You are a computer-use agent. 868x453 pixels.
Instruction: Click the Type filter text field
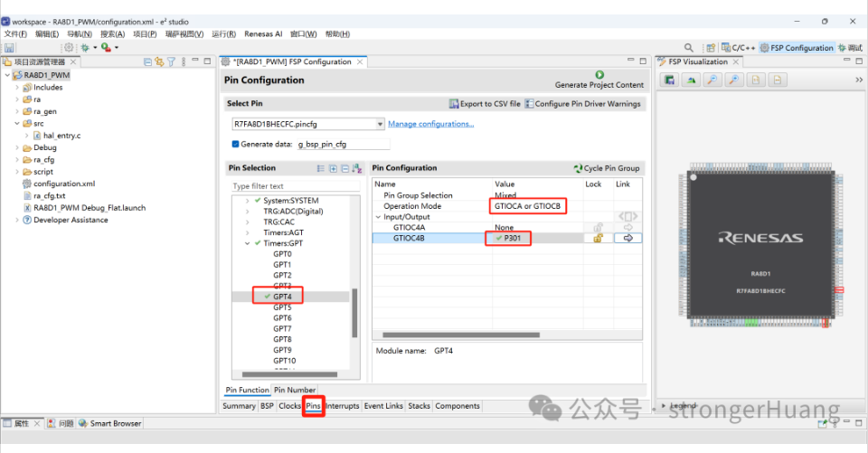[296, 186]
